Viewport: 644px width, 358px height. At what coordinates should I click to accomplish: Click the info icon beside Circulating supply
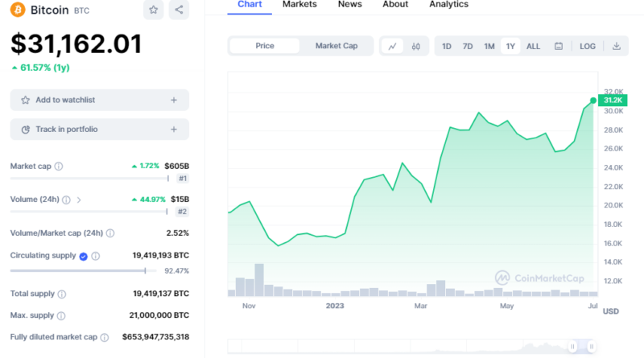point(96,256)
